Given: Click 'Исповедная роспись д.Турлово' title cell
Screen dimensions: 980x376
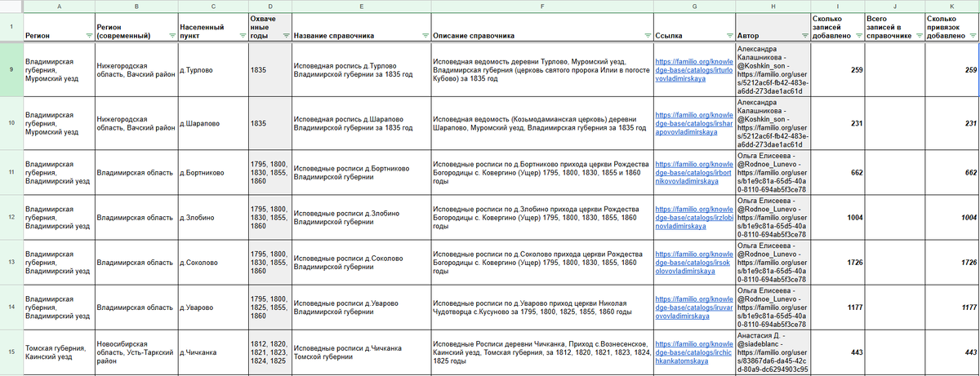Looking at the screenshot, I should click(x=360, y=70).
